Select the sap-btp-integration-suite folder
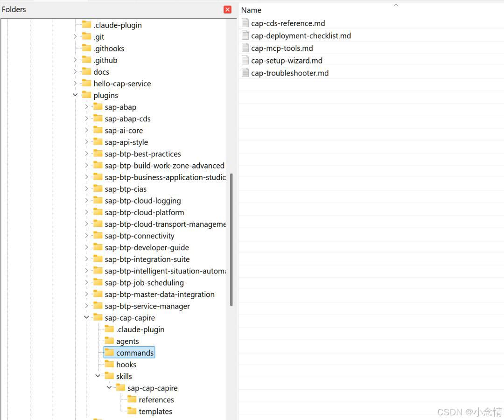Viewport: 504px width, 420px height. pos(147,259)
